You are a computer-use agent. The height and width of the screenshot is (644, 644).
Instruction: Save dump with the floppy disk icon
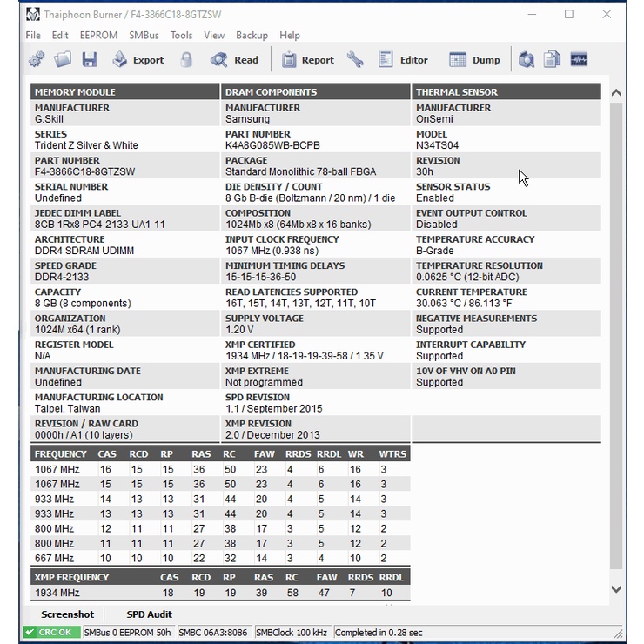[90, 60]
